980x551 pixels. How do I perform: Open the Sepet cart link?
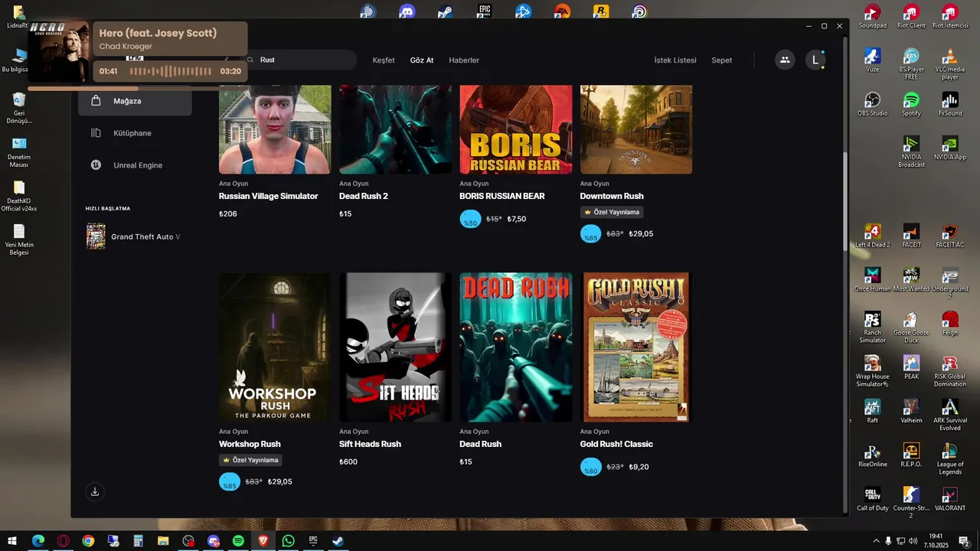coord(722,60)
